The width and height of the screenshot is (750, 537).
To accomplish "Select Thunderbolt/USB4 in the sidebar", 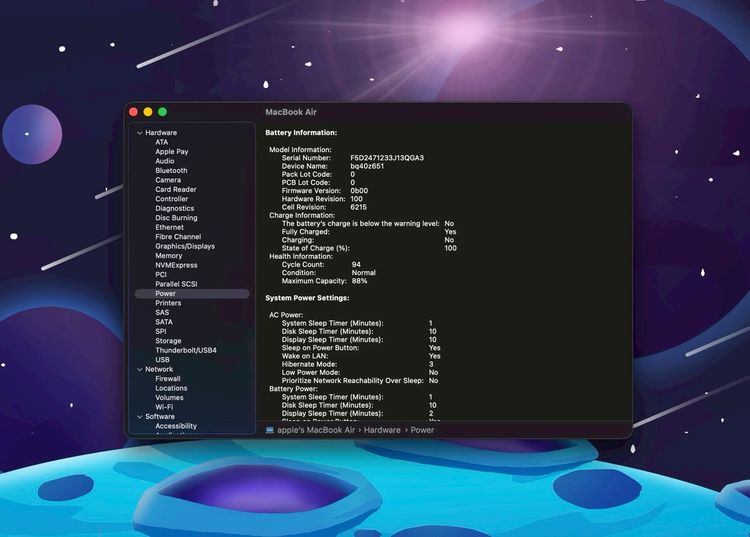I will coord(186,350).
